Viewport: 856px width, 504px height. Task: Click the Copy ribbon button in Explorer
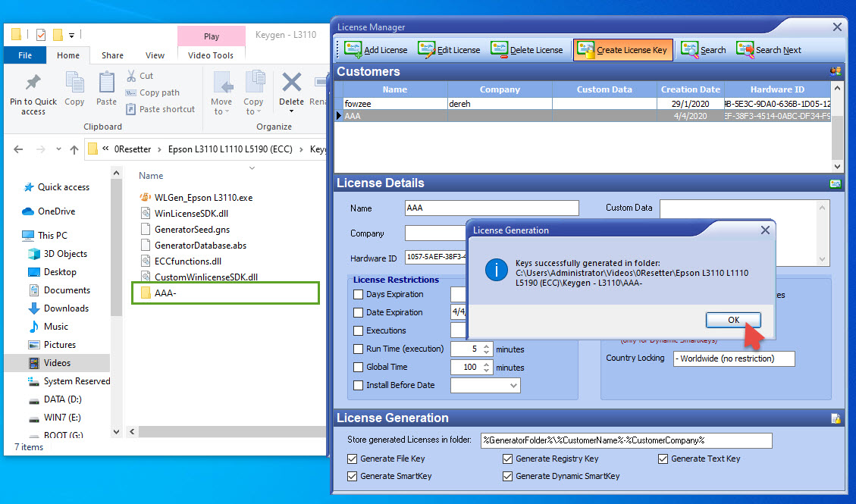[74, 89]
